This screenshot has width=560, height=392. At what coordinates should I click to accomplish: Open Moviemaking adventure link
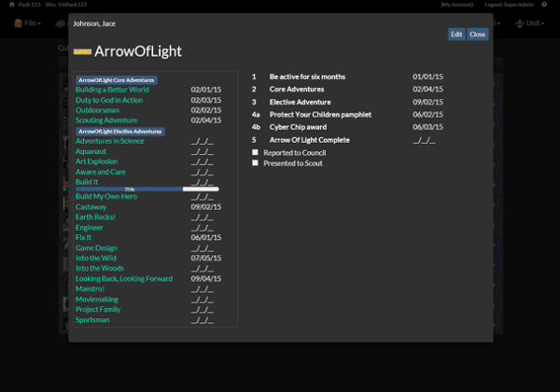point(96,300)
